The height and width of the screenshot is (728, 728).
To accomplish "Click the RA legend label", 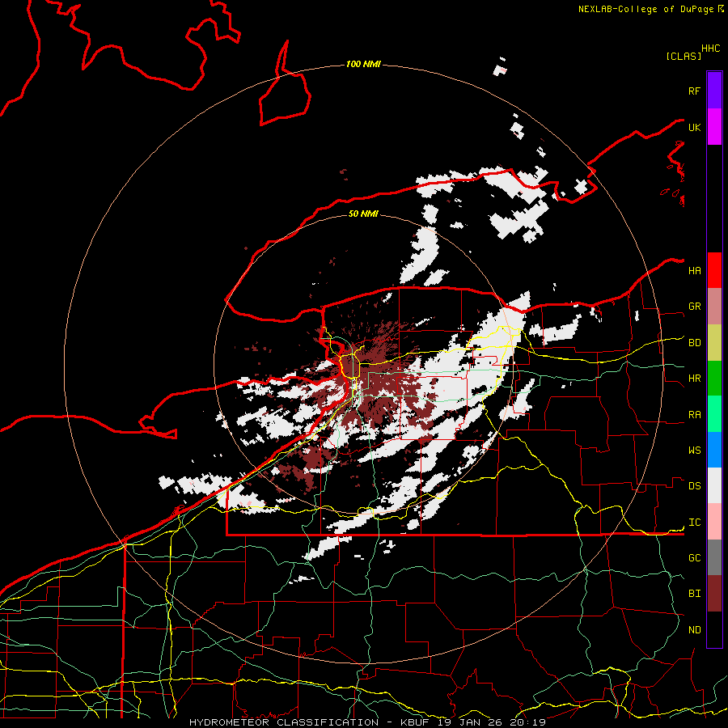I will tap(694, 415).
